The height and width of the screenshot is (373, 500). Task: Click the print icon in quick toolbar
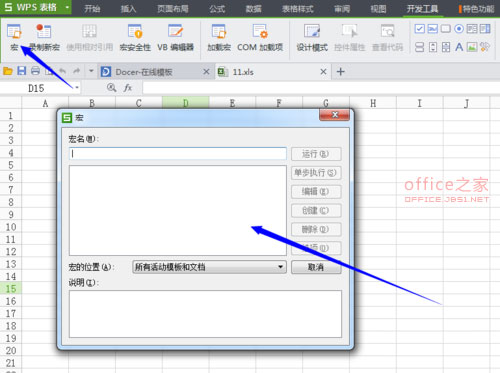tap(35, 71)
